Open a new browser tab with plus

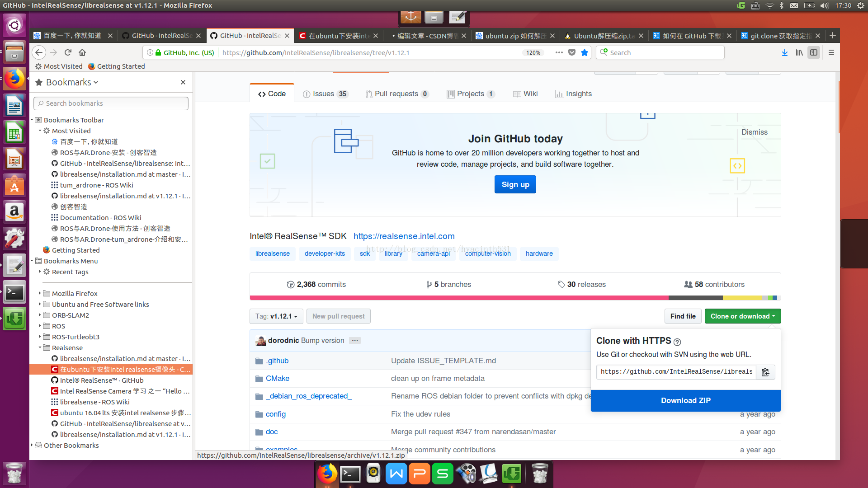coord(833,35)
